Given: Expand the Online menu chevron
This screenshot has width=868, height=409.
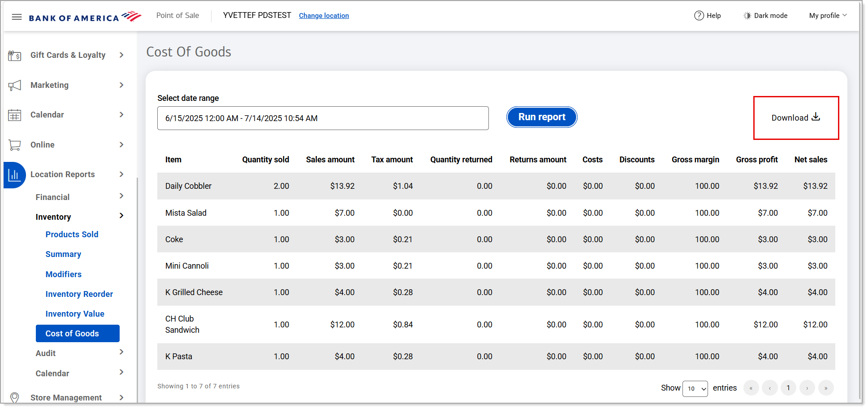Looking at the screenshot, I should [x=121, y=145].
